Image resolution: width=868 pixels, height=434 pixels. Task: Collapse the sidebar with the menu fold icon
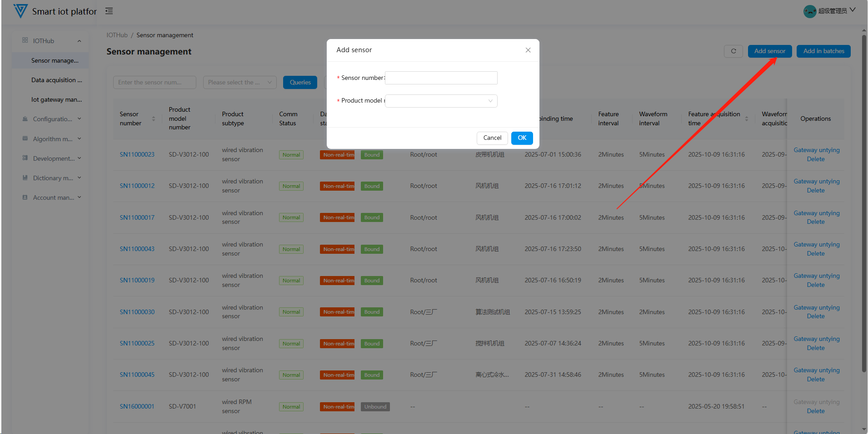[x=109, y=11]
